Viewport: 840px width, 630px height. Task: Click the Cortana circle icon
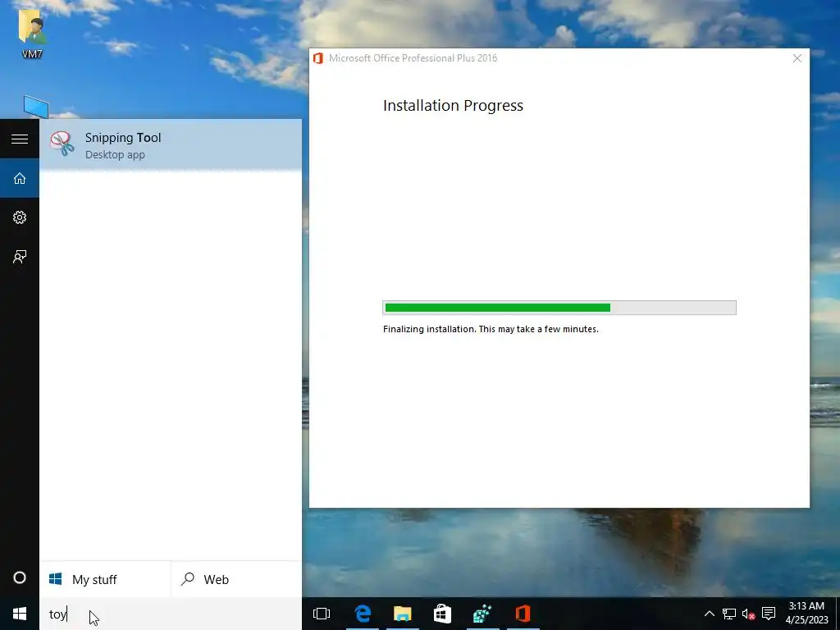point(20,577)
